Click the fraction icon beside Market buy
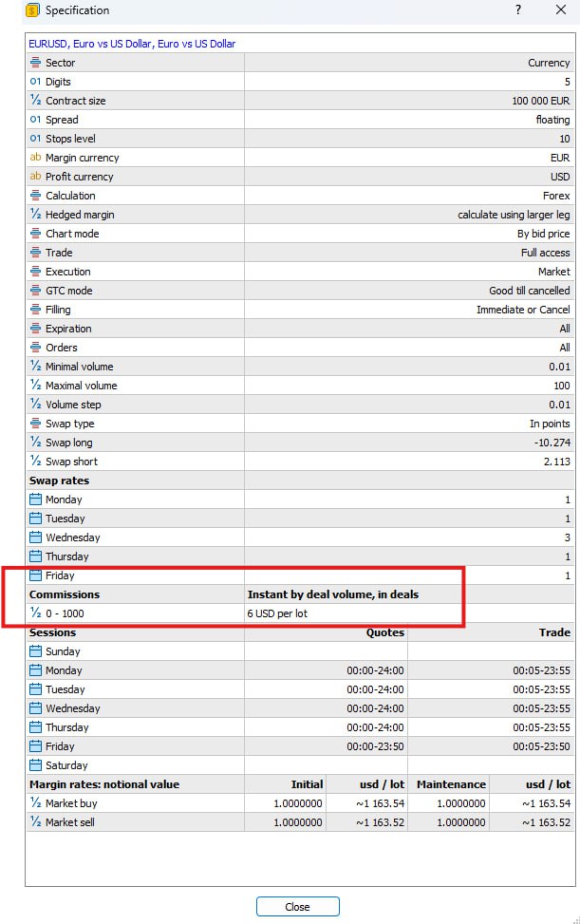 (x=35, y=803)
